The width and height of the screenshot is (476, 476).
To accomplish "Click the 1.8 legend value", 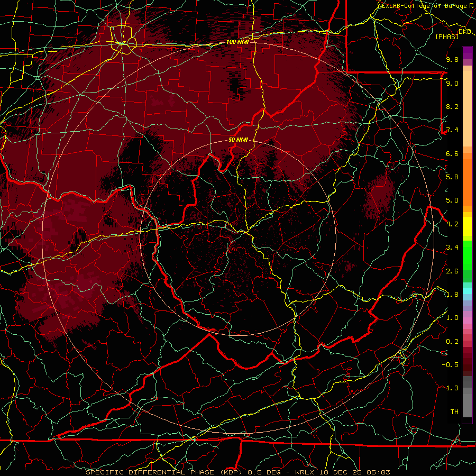I will pyautogui.click(x=452, y=295).
